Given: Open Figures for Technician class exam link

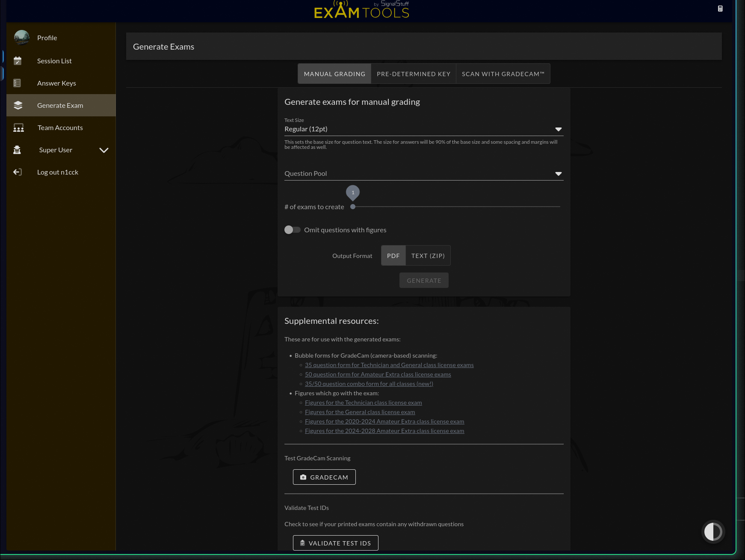Looking at the screenshot, I should coord(364,403).
